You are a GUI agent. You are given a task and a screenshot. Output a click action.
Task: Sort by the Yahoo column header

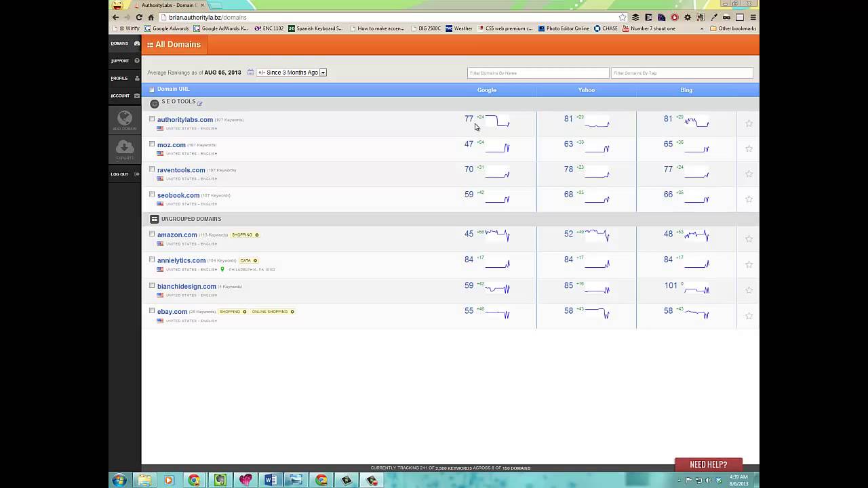coord(586,89)
